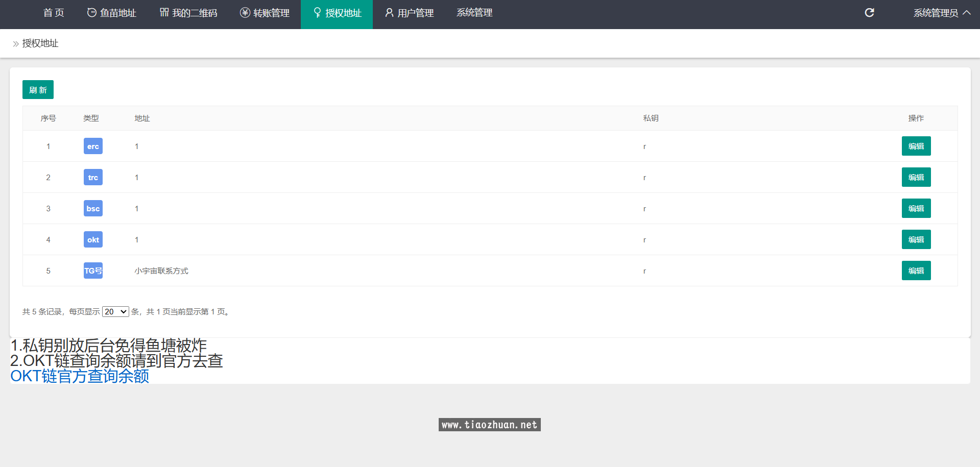Screen dimensions: 980x467
Task: Open the 系统管理 navigation menu
Action: pos(474,13)
